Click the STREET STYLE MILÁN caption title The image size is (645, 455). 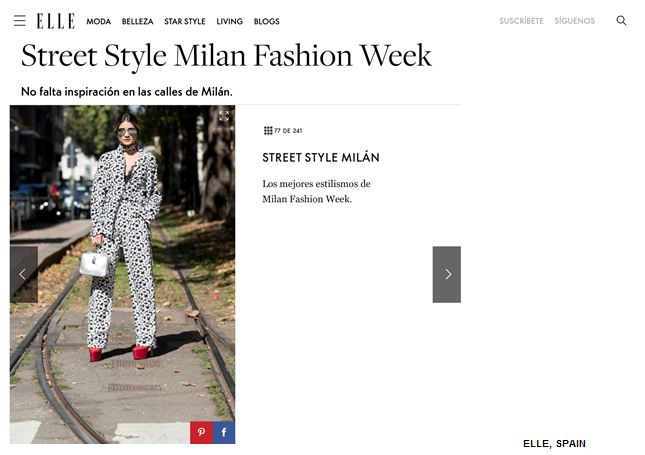321,158
